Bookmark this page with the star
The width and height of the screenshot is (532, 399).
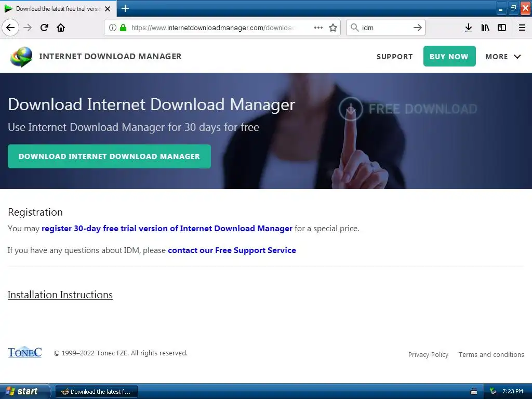point(333,28)
